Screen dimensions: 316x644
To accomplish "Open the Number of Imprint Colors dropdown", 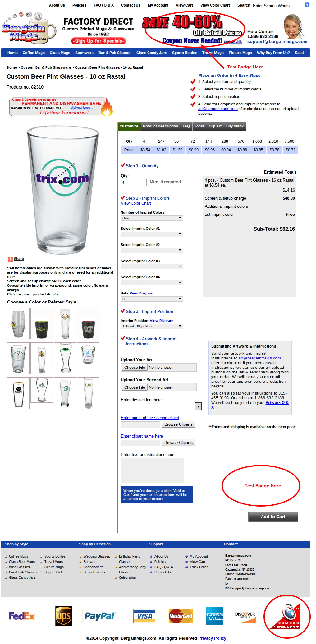I will point(152,218).
